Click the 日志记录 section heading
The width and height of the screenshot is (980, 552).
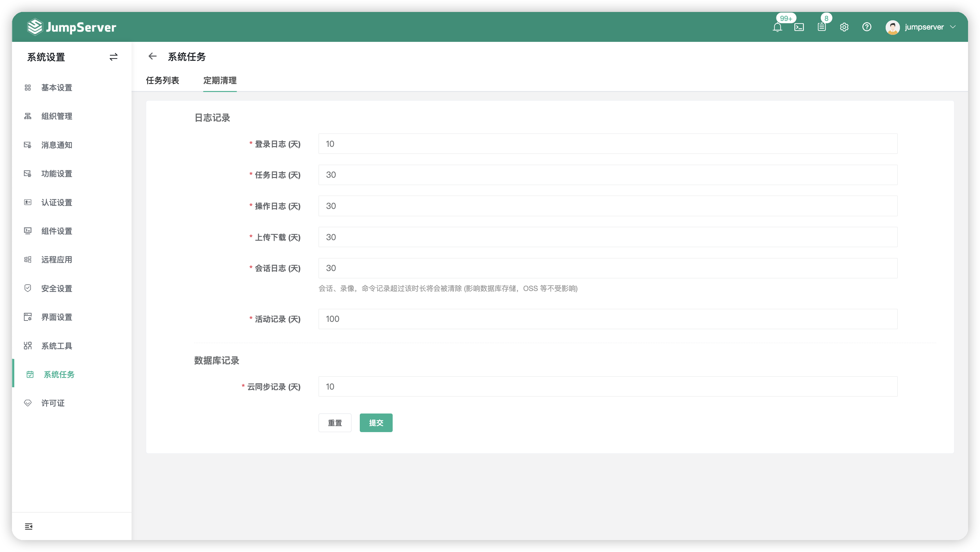(x=212, y=118)
